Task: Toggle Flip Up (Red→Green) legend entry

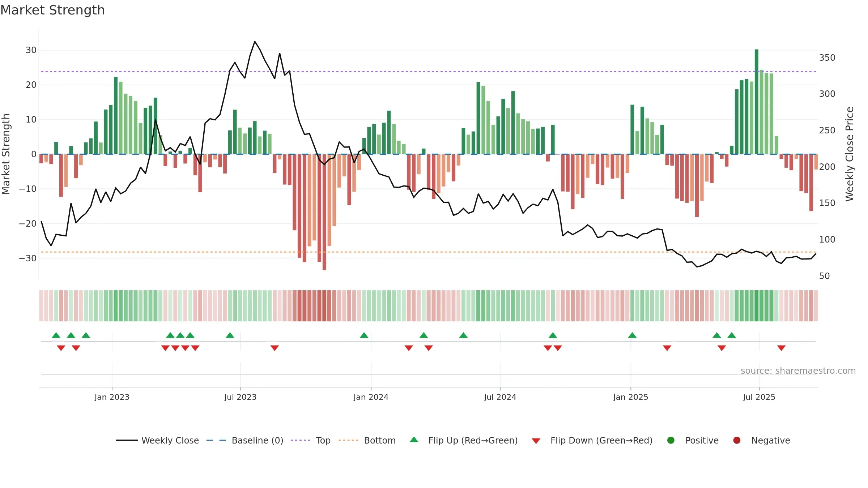Action: click(464, 440)
